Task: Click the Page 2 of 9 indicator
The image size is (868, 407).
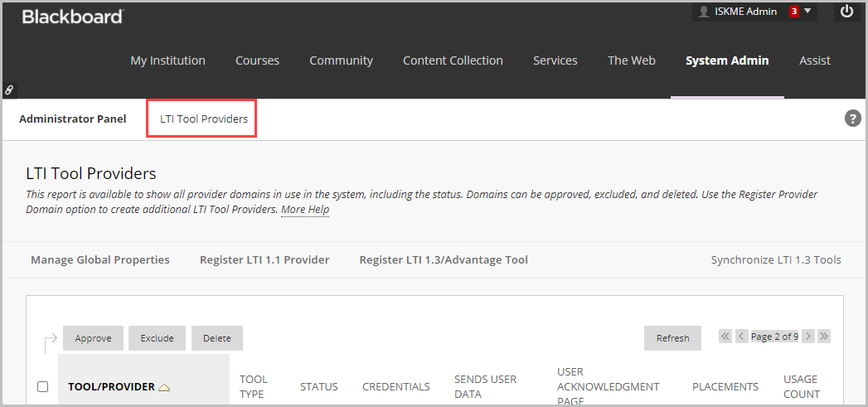Action: [x=774, y=336]
